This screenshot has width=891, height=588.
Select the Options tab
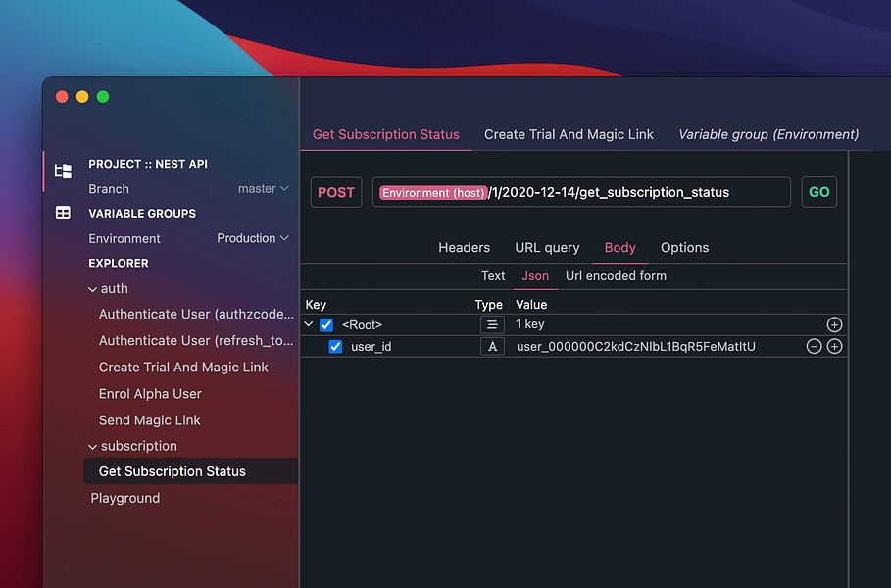pos(685,248)
